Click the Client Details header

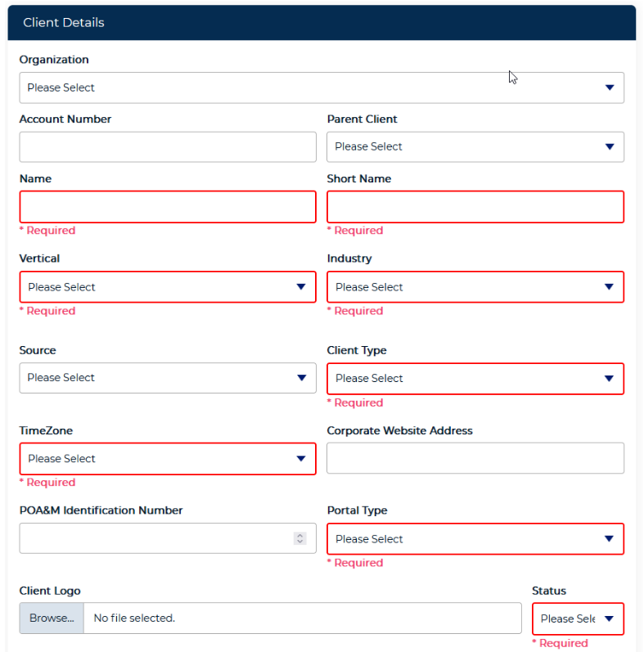322,22
